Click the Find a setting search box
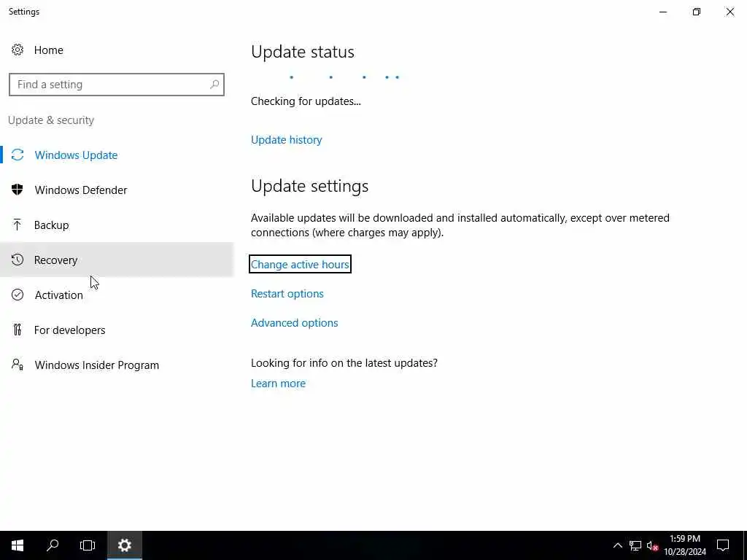This screenshot has width=747, height=560. click(x=116, y=85)
